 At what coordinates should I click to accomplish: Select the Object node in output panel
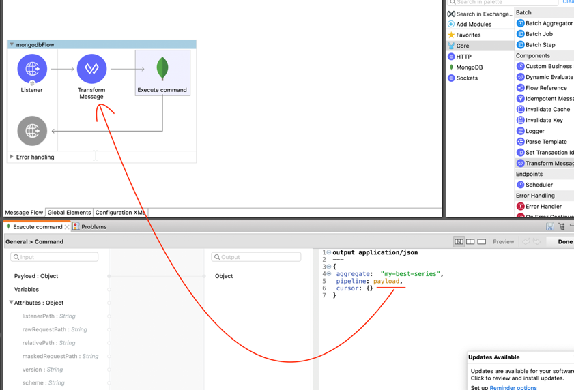(224, 276)
